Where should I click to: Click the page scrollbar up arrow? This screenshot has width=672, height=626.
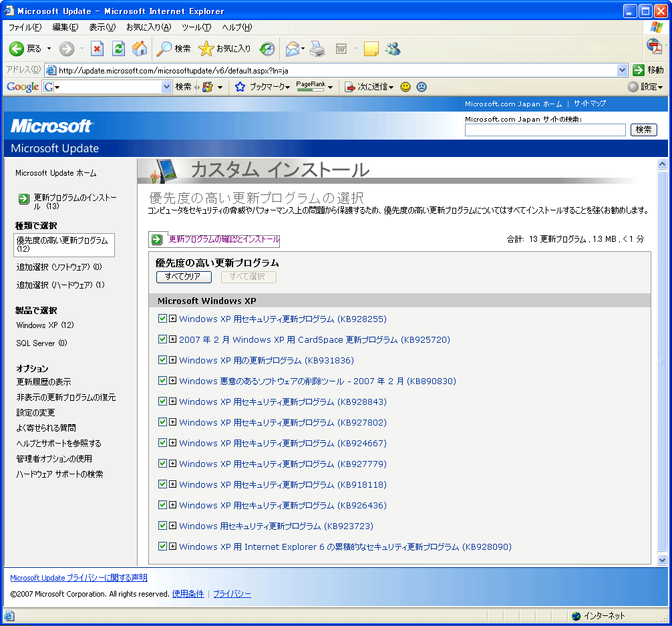(662, 164)
